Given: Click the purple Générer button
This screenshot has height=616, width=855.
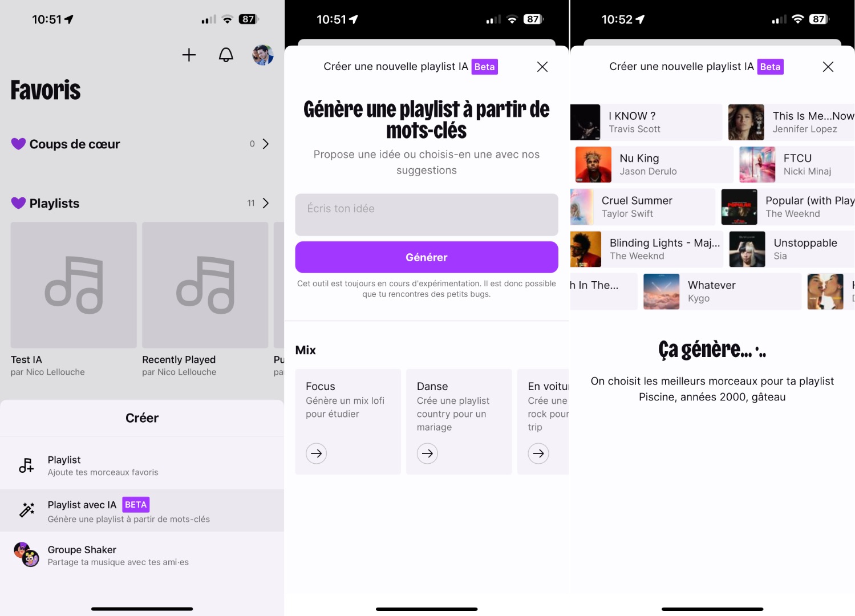Looking at the screenshot, I should point(427,257).
